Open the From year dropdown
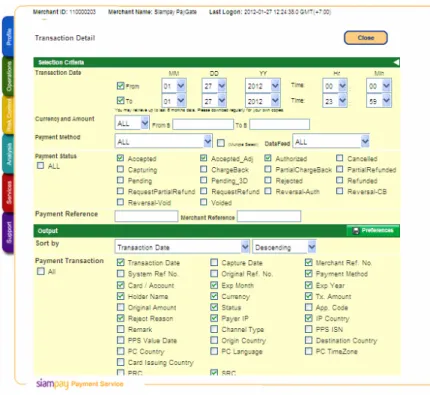The width and height of the screenshot is (430, 395). pos(263,86)
